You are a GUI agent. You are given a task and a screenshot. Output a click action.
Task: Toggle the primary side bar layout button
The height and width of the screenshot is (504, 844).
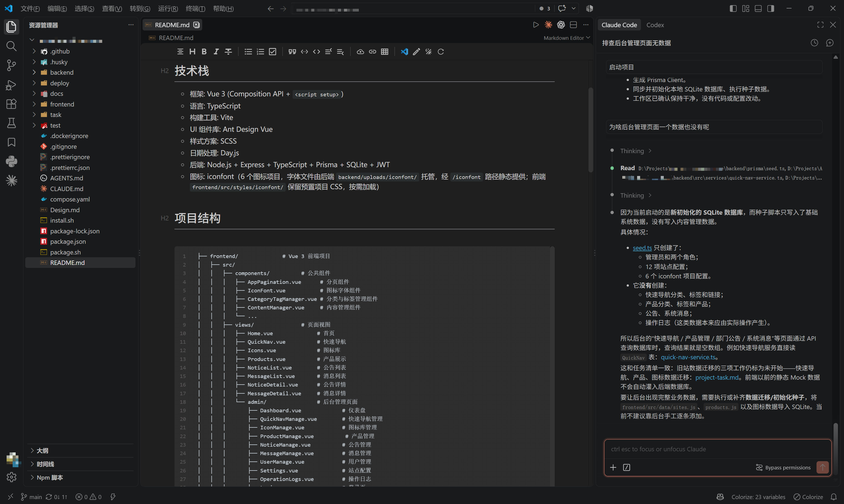click(x=733, y=9)
